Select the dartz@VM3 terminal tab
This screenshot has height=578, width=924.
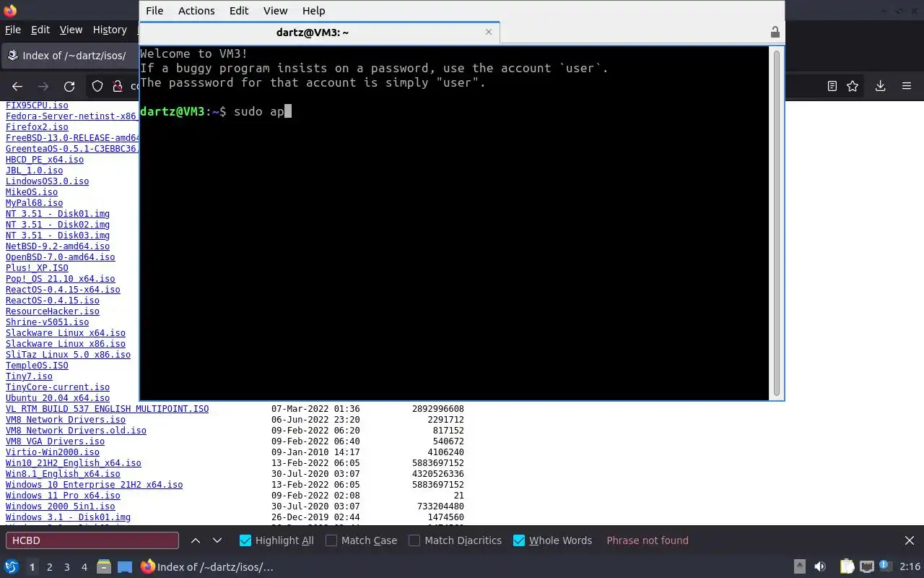[319, 32]
